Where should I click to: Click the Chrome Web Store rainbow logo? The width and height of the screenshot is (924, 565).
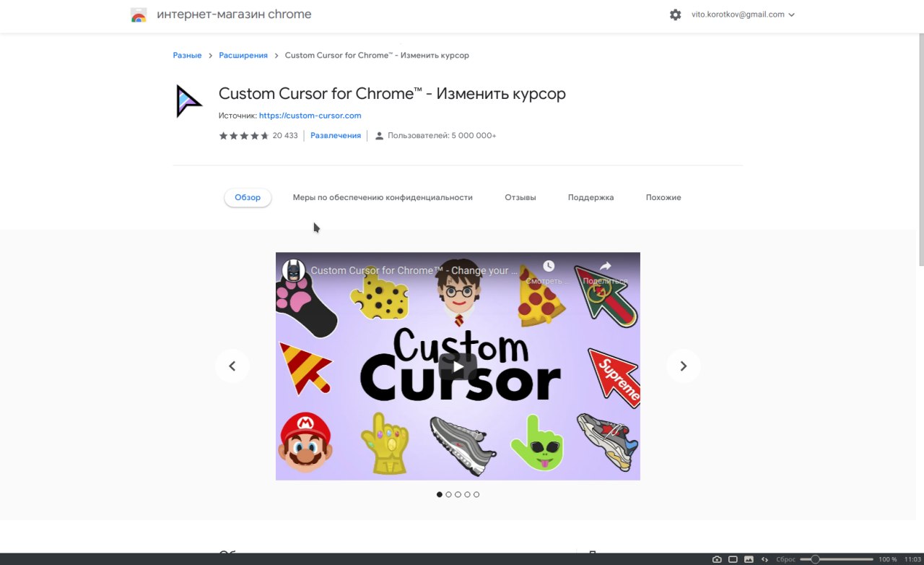(139, 14)
